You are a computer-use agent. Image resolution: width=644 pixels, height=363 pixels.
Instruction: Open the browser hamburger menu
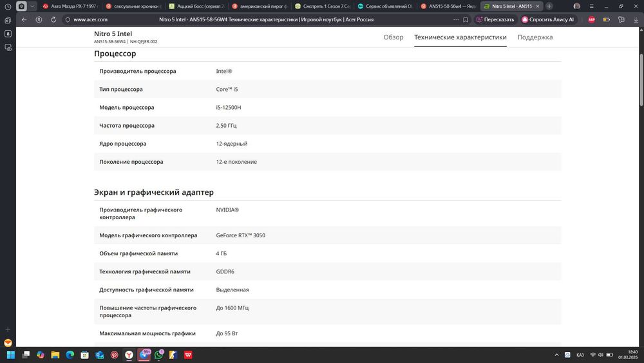point(591,6)
